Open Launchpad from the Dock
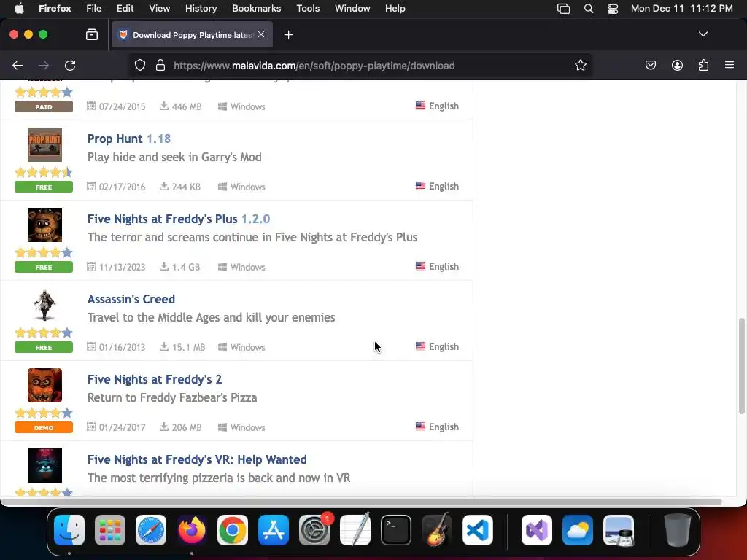This screenshot has height=560, width=747. coord(110,530)
